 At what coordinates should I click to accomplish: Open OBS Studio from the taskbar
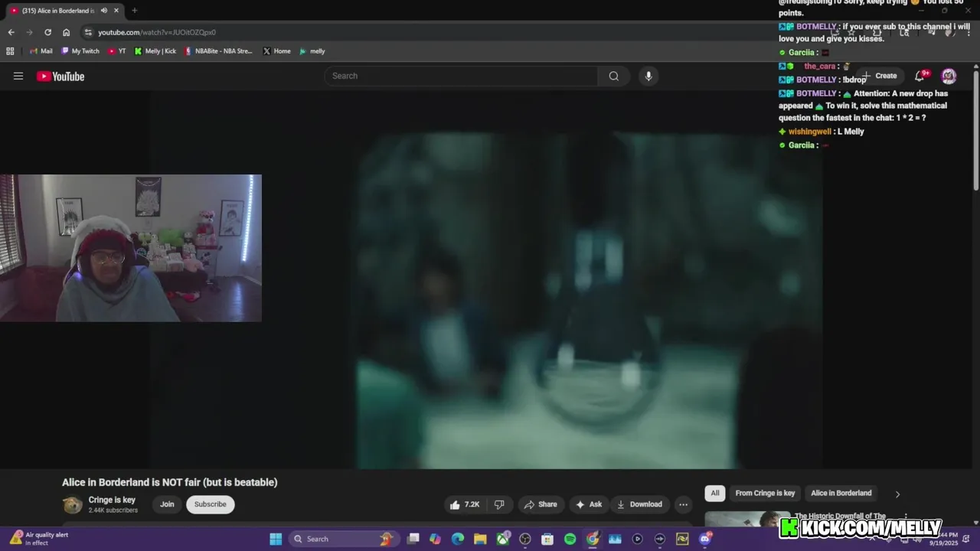pos(525,539)
